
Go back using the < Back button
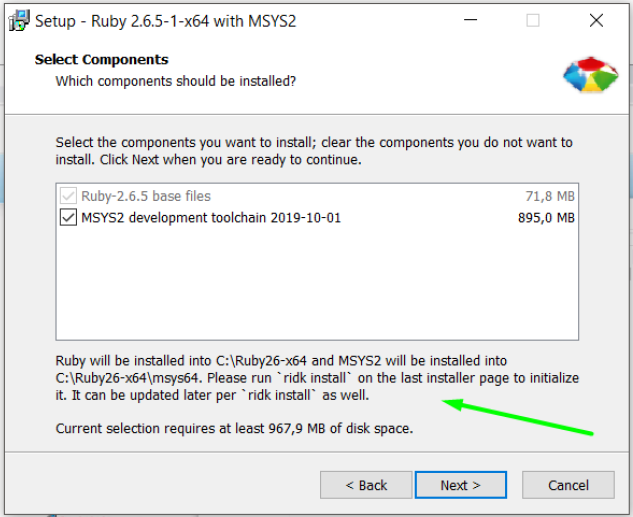point(366,485)
